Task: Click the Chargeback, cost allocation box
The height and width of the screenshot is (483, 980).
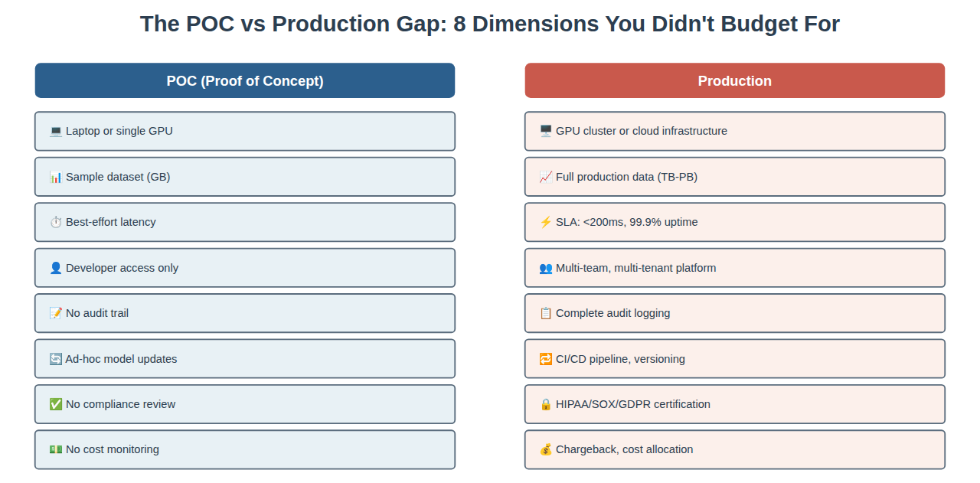Action: click(x=735, y=449)
